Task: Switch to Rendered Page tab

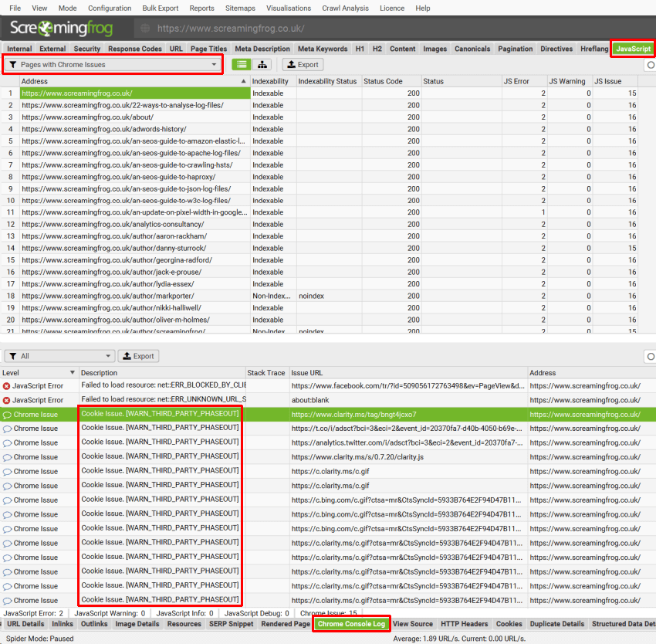Action: [286, 624]
